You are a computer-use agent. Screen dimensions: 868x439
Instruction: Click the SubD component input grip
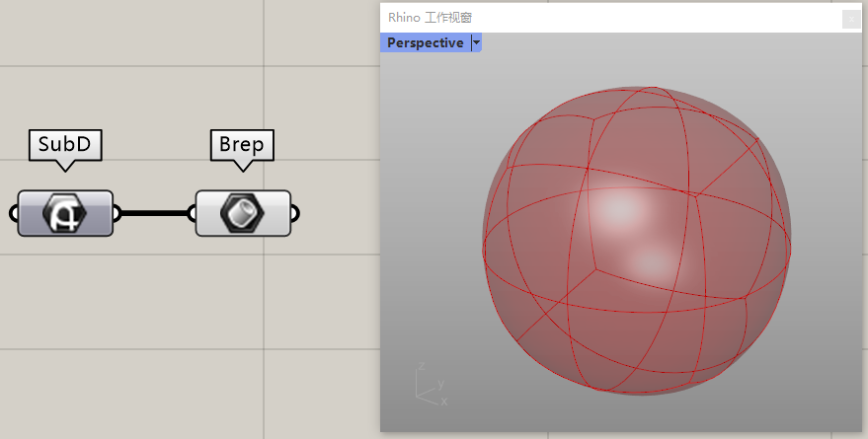[15, 213]
